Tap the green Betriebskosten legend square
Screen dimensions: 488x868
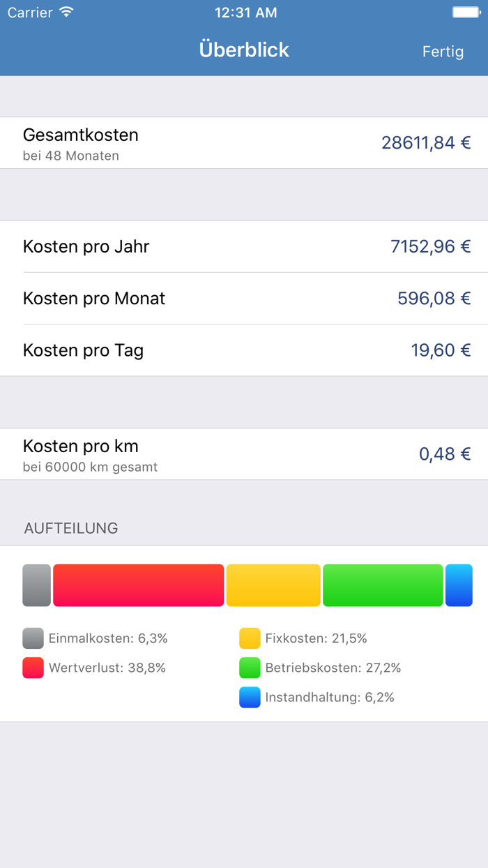coord(250,668)
